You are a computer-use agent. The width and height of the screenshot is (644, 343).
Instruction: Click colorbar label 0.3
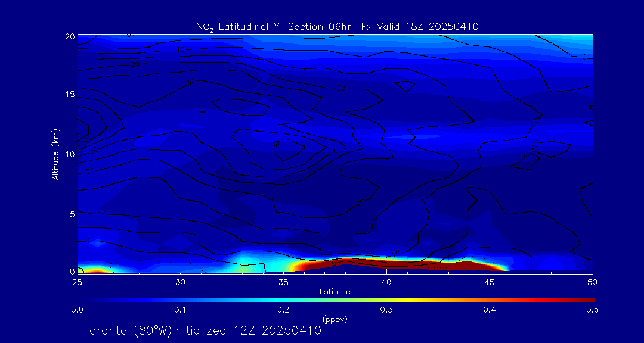click(x=386, y=310)
